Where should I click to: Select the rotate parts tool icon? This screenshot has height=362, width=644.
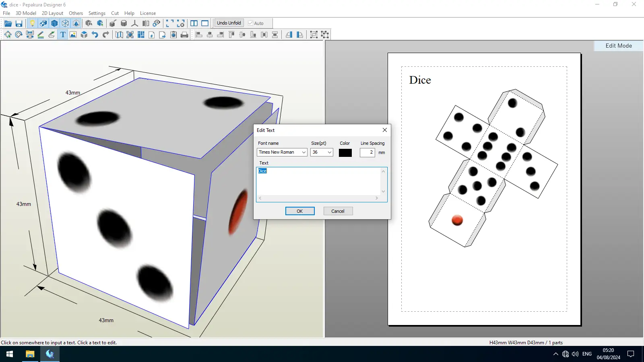pos(19,35)
